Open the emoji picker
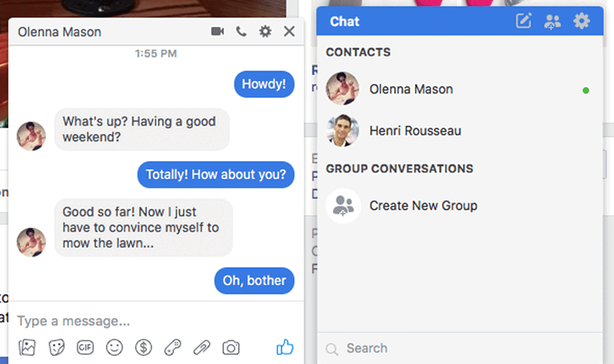 [115, 347]
